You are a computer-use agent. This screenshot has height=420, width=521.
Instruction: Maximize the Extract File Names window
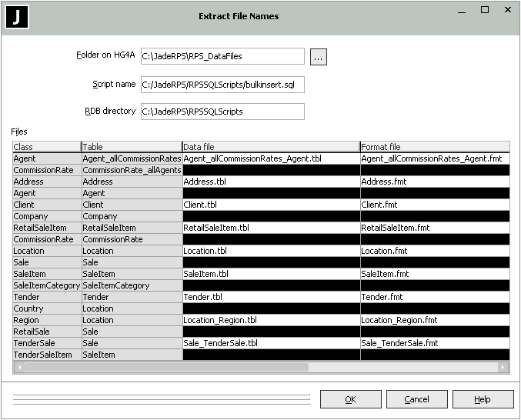pyautogui.click(x=485, y=11)
